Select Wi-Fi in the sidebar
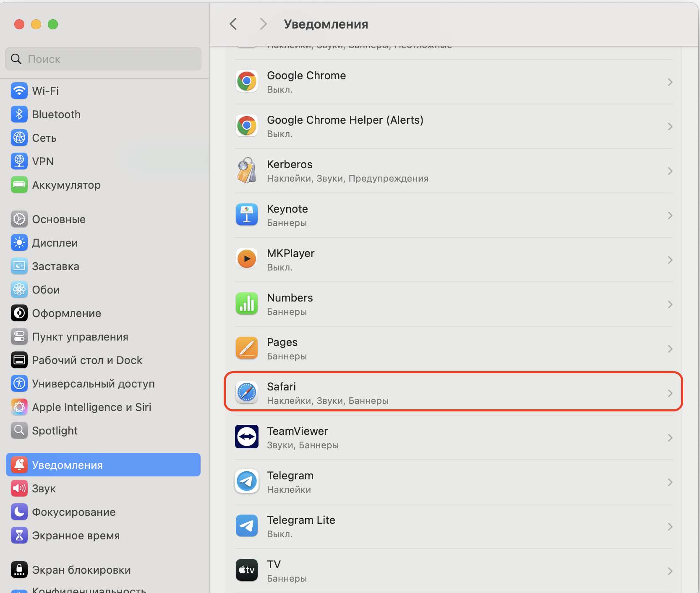The width and height of the screenshot is (700, 593). tap(45, 91)
